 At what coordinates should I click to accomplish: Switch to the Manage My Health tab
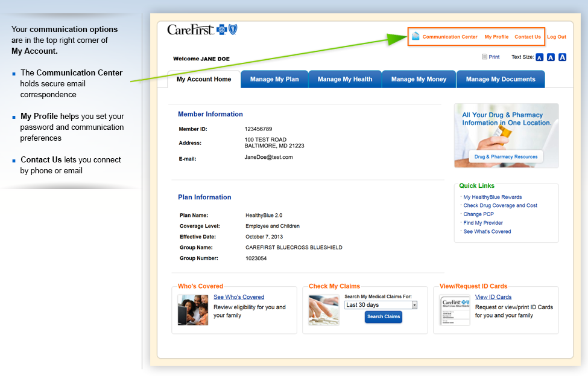click(345, 79)
